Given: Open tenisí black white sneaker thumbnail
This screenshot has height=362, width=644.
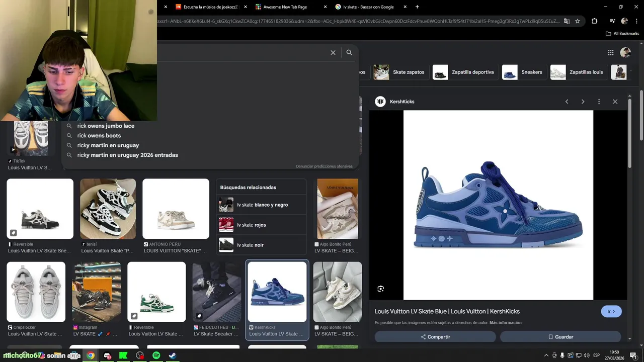Looking at the screenshot, I should point(108,209).
